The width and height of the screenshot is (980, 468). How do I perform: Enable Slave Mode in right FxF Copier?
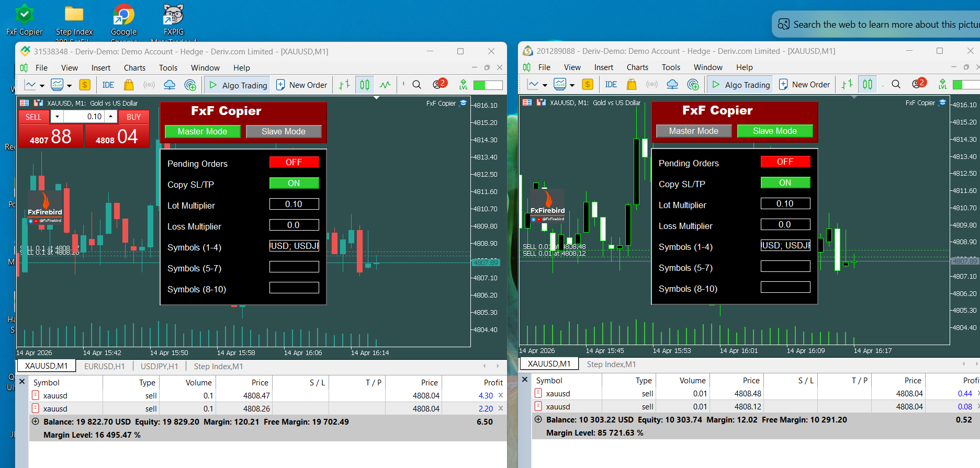click(x=775, y=131)
